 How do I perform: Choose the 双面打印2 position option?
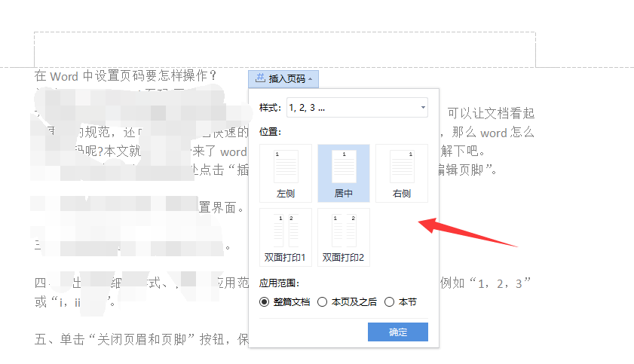(x=344, y=237)
